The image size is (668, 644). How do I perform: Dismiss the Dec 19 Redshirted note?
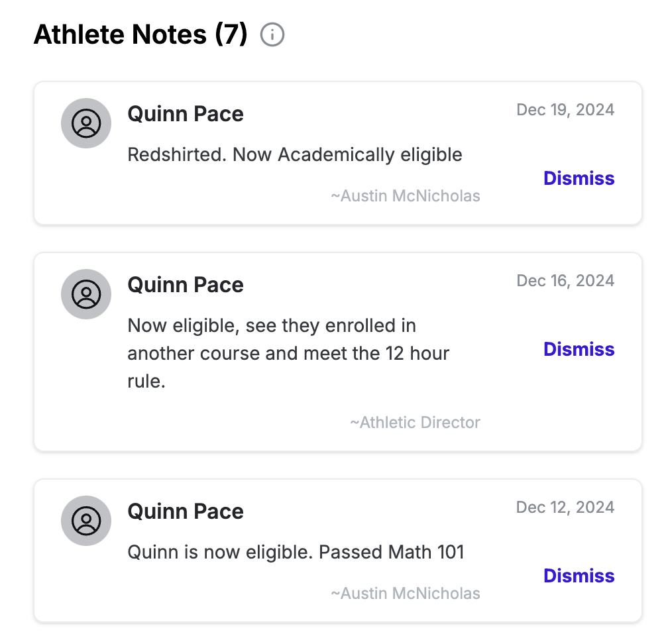pos(579,178)
